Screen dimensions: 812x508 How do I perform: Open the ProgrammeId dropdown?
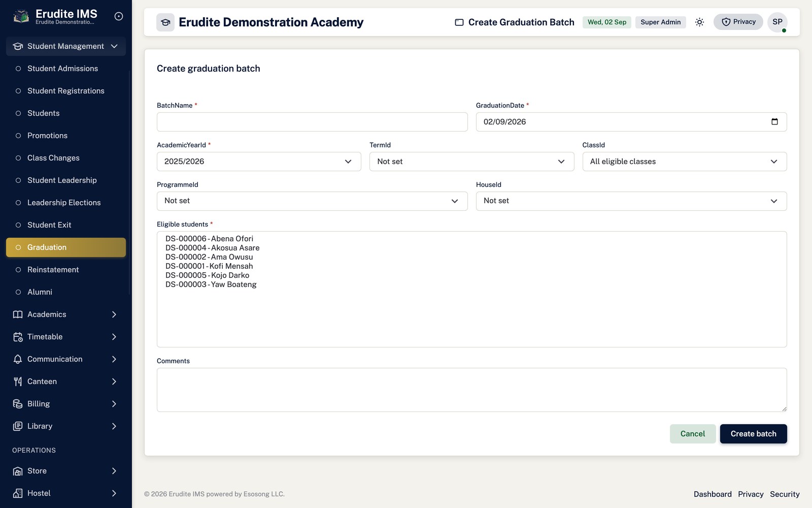(x=312, y=201)
